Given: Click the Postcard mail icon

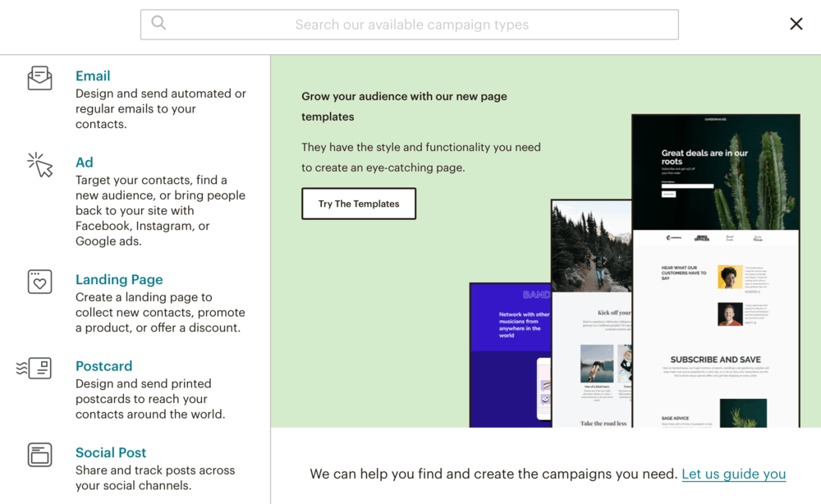Looking at the screenshot, I should pyautogui.click(x=39, y=369).
